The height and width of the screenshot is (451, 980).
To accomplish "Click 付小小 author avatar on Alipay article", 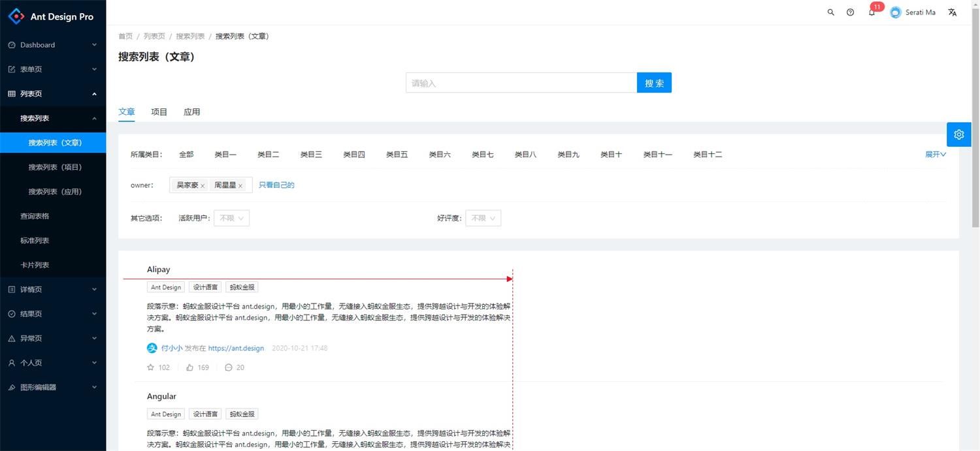I will coord(152,348).
